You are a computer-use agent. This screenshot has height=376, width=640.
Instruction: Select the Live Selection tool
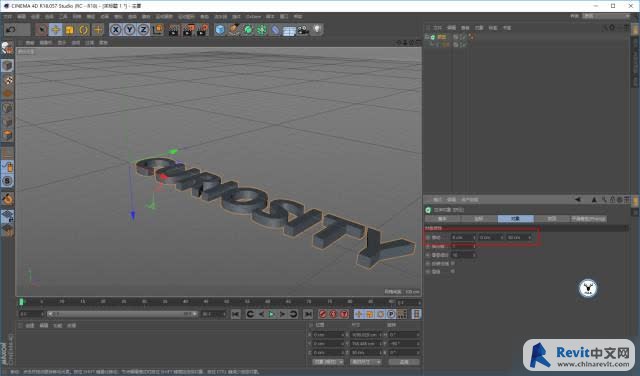tap(41, 29)
